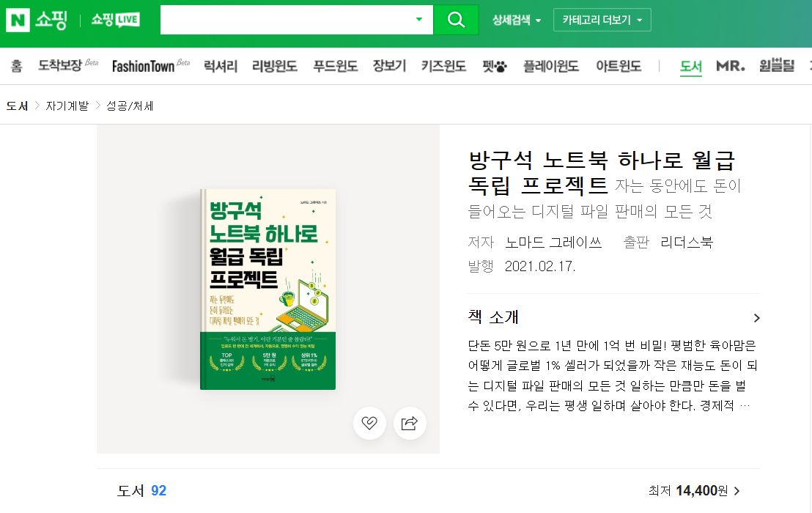Screen dimensions: 812x513
Task: Click 성공/처세 breadcrumb link
Action: [x=130, y=106]
